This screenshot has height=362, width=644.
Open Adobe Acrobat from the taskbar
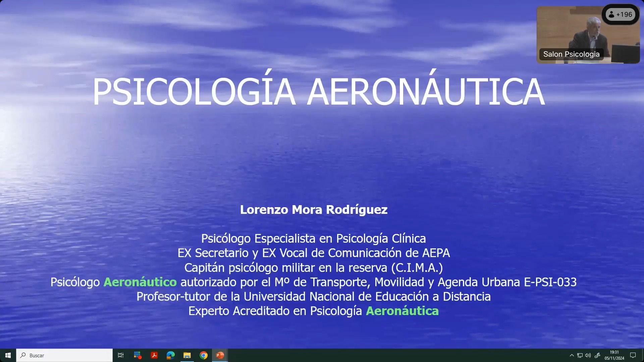(154, 355)
